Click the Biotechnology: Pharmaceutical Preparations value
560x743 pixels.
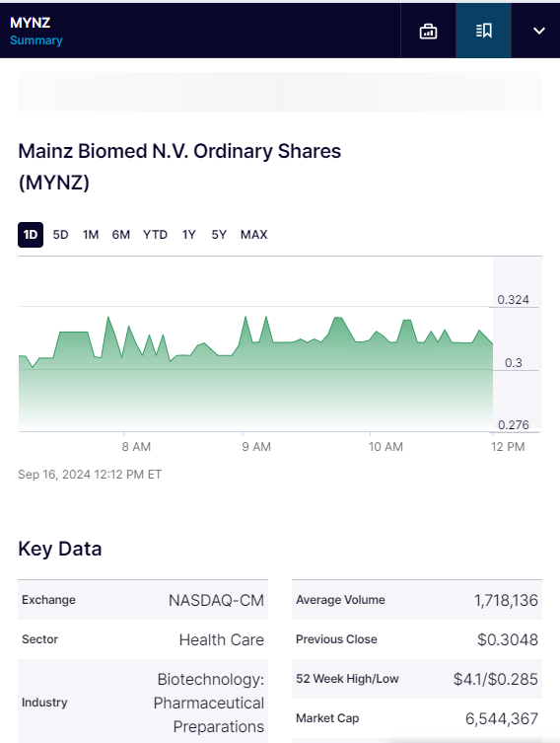pyautogui.click(x=209, y=703)
